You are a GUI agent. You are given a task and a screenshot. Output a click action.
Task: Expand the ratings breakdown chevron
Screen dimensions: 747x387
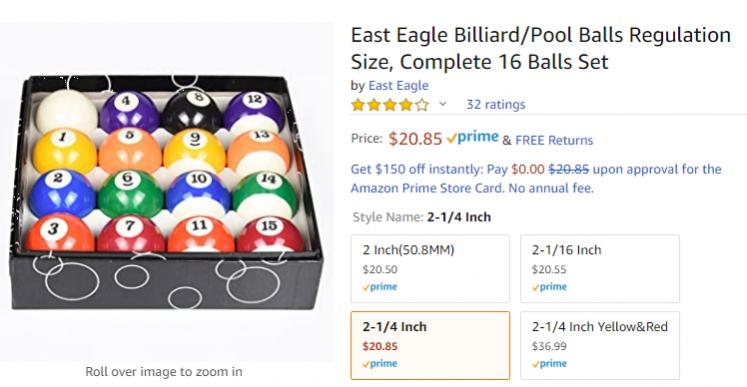pyautogui.click(x=443, y=103)
